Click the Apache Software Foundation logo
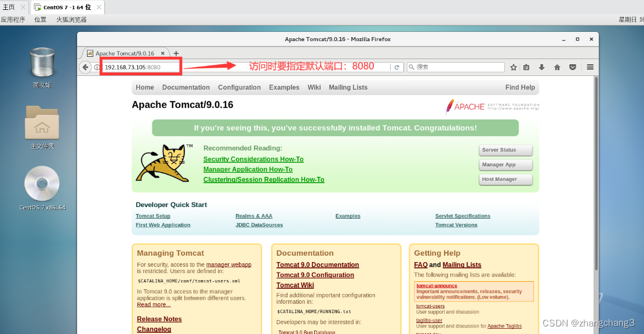 [492, 106]
